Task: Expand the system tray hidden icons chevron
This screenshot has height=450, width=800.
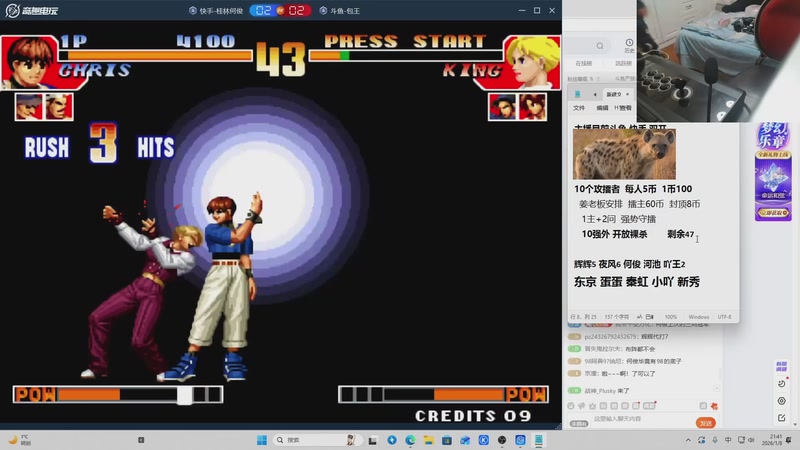Action: 688,440
